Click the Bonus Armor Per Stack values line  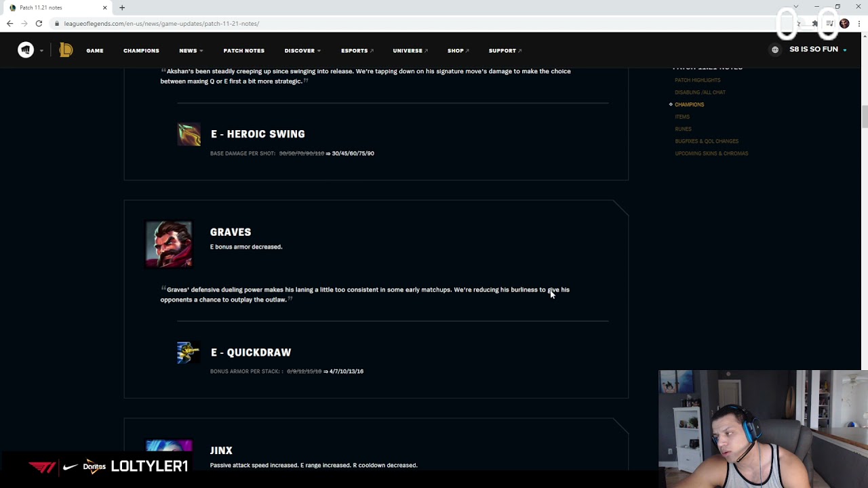click(287, 371)
